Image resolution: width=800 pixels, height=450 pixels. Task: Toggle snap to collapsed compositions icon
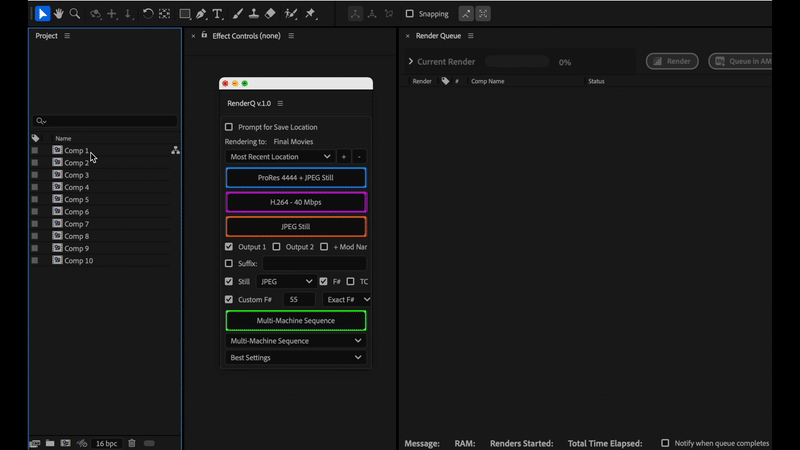(483, 14)
